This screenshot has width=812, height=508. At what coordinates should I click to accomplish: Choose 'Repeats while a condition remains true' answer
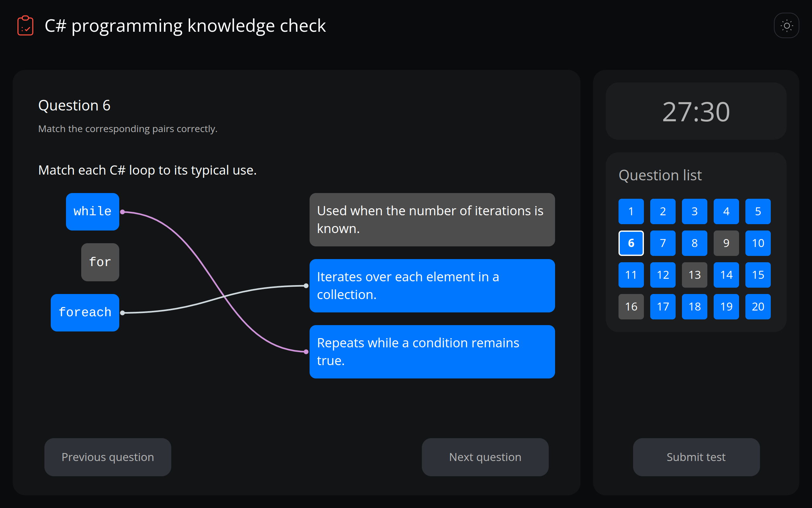pyautogui.click(x=432, y=352)
